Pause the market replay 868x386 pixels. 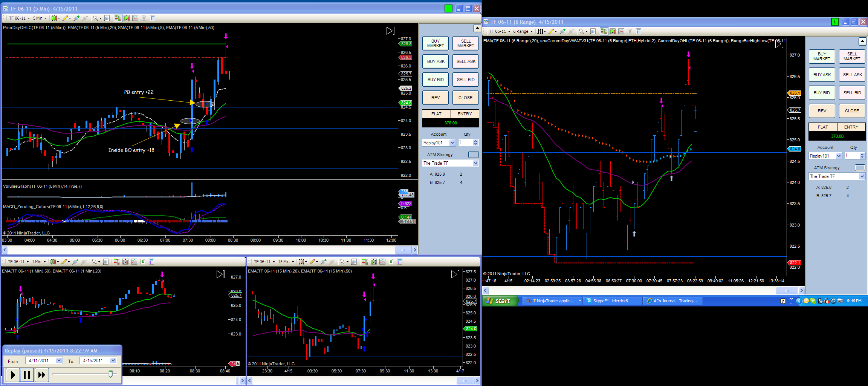[27, 375]
